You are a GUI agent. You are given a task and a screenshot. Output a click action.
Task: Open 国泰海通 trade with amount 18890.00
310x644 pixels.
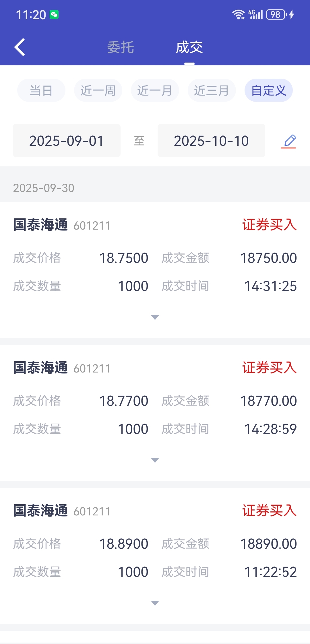coord(155,556)
